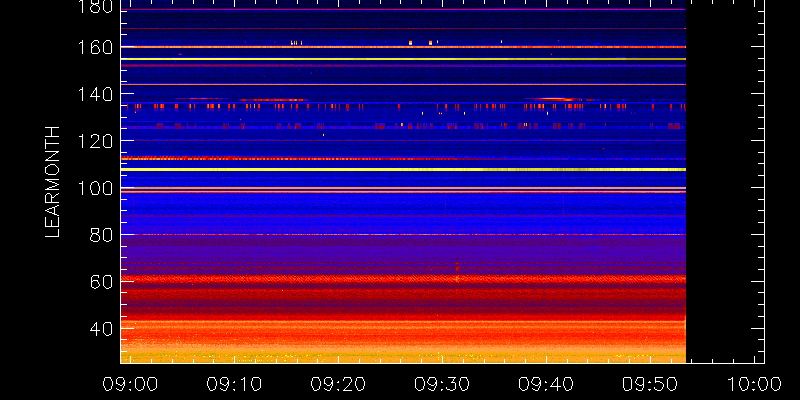Click the 120 frequency axis label

(96, 141)
